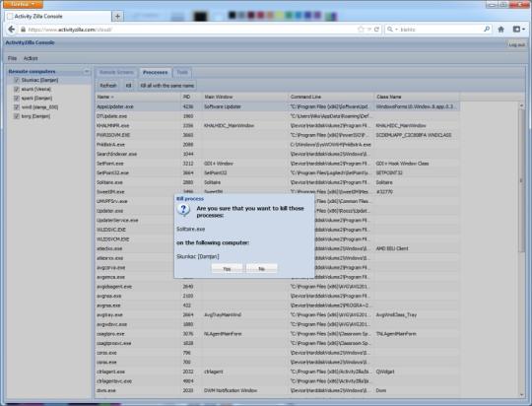The width and height of the screenshot is (532, 406).
Task: Select the SetPoint32.exe process row
Action: (277, 172)
